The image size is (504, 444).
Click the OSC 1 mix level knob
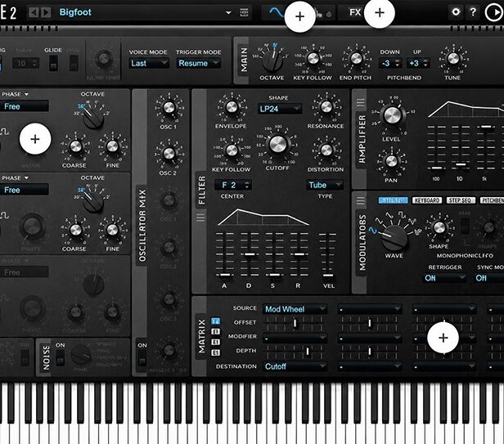[x=169, y=108]
